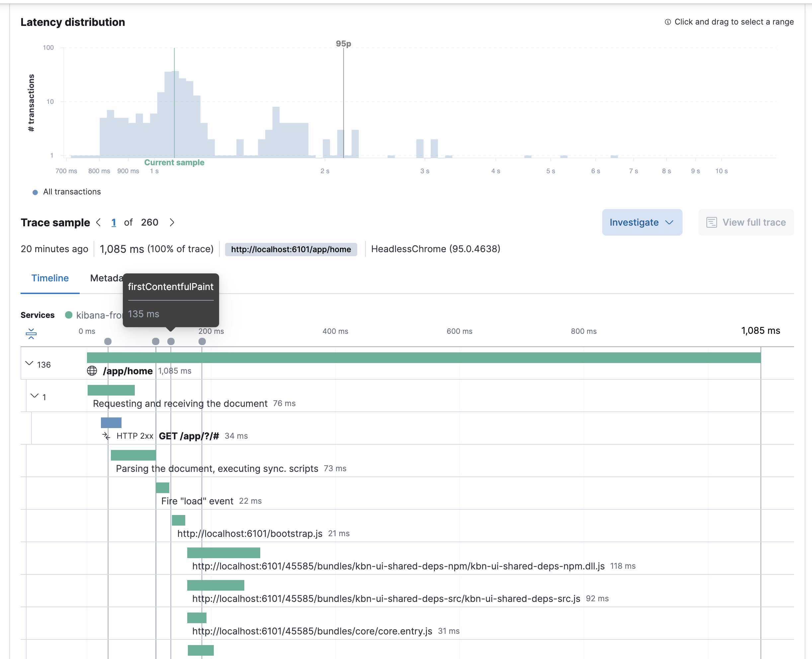Click the http://localhost:6101/app/home URL badge
The height and width of the screenshot is (659, 812).
tap(290, 249)
